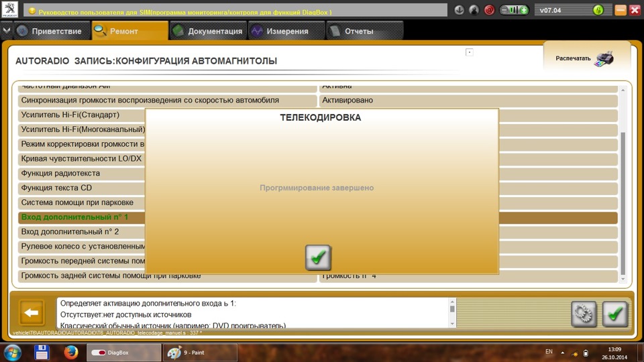Click the battery voltage indicator icon

pyautogui.click(x=514, y=10)
